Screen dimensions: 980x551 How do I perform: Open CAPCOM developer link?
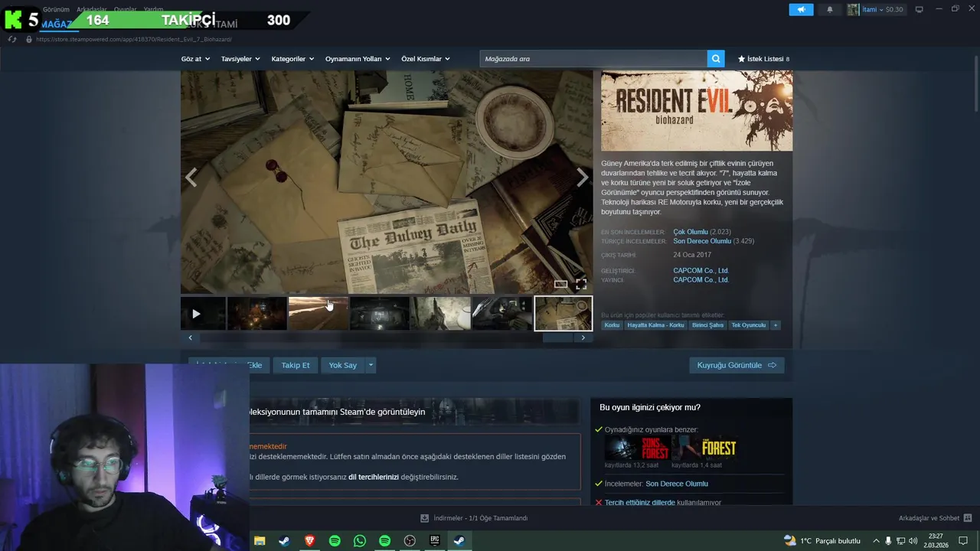point(701,270)
